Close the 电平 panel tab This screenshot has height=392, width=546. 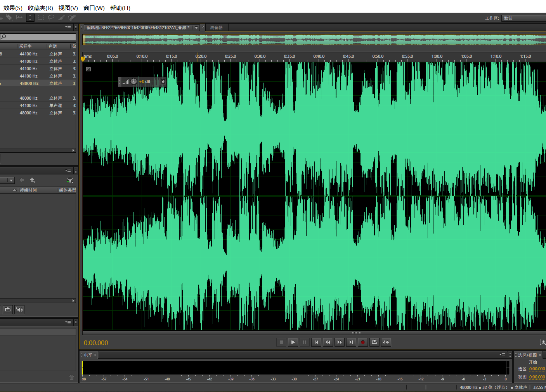(95, 355)
